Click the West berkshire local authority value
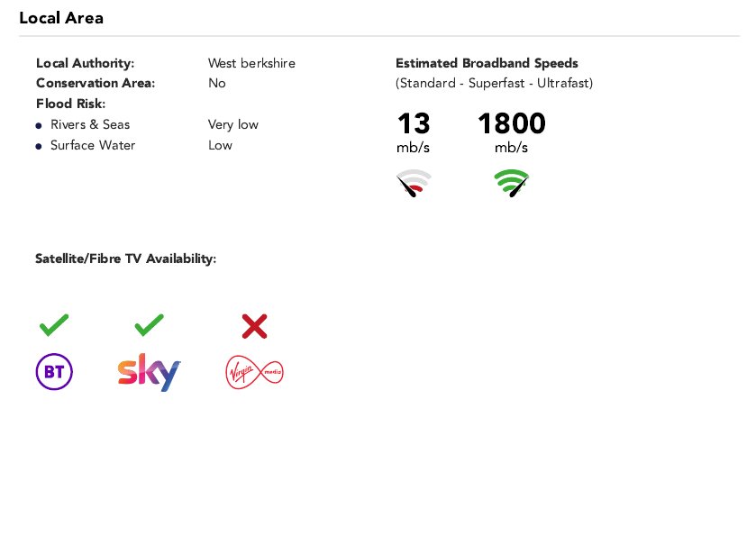Screen dimensions: 756x554 (251, 63)
